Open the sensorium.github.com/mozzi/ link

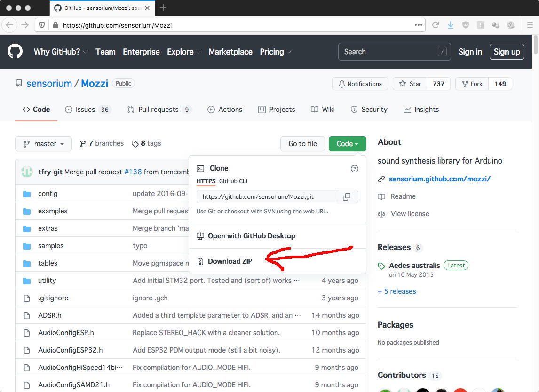pos(440,179)
